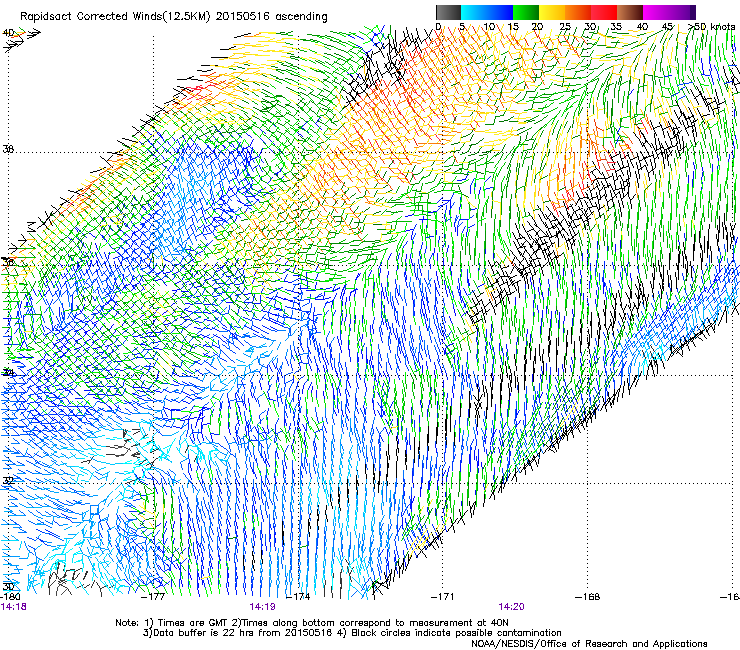Click longitude label '-168' on bottom axis
This screenshot has height=650, width=740.
(588, 597)
